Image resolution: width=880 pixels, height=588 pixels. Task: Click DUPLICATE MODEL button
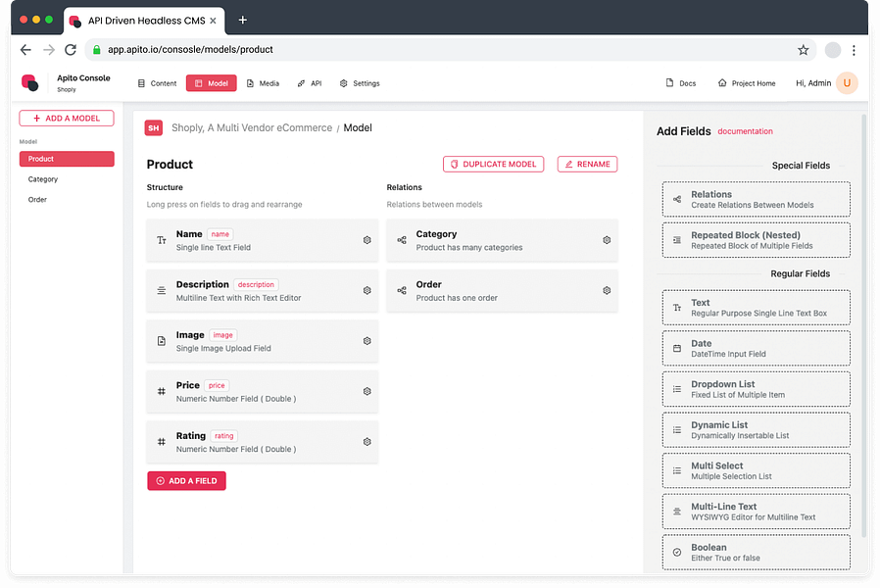493,165
